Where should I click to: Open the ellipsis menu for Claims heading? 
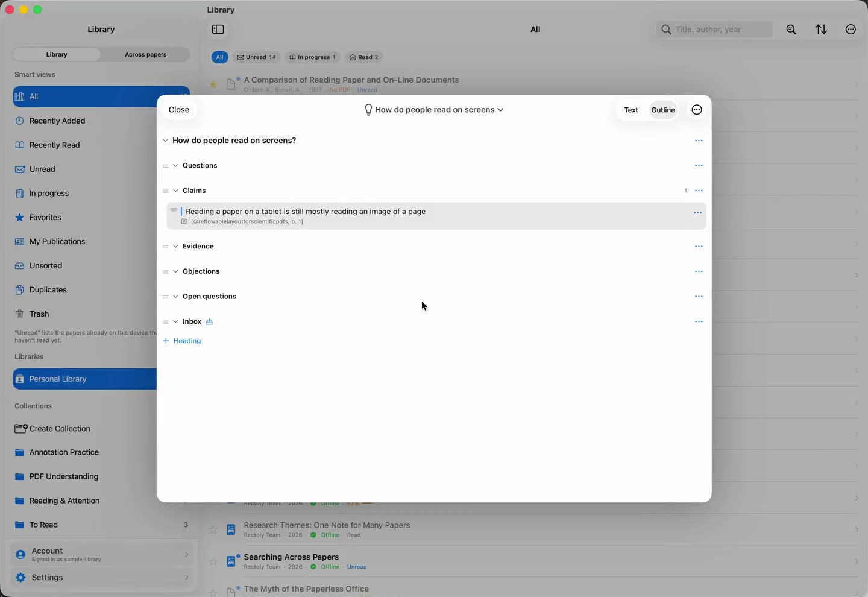click(x=699, y=191)
